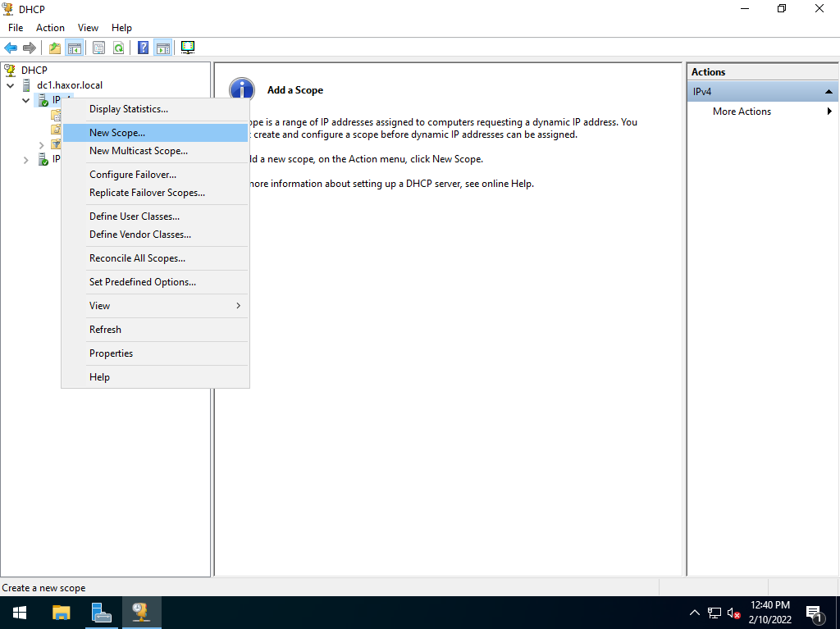The width and height of the screenshot is (840, 629).
Task: Choose Replicate Failover Scopes... entry
Action: (x=155, y=193)
